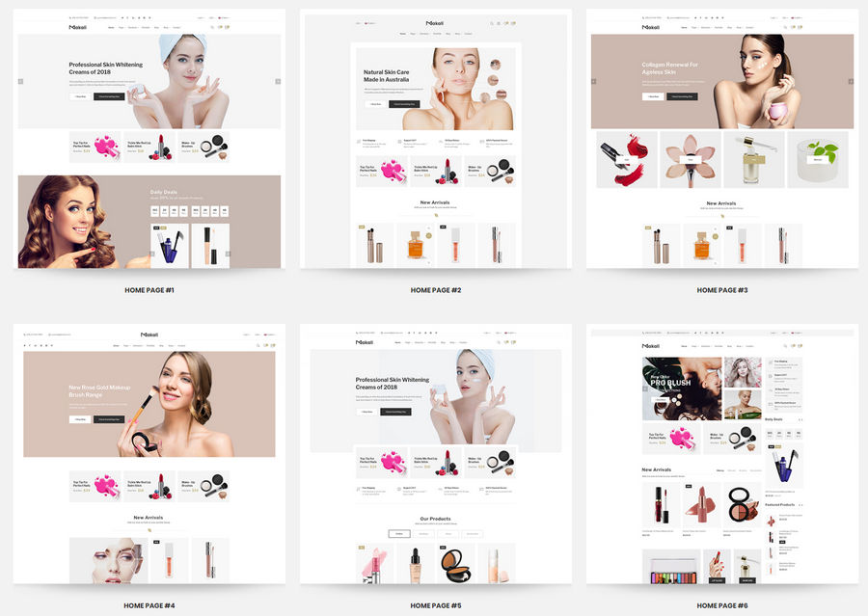Image resolution: width=868 pixels, height=616 pixels.
Task: Click the dark banner button in Home Page #1
Action: pos(109,96)
